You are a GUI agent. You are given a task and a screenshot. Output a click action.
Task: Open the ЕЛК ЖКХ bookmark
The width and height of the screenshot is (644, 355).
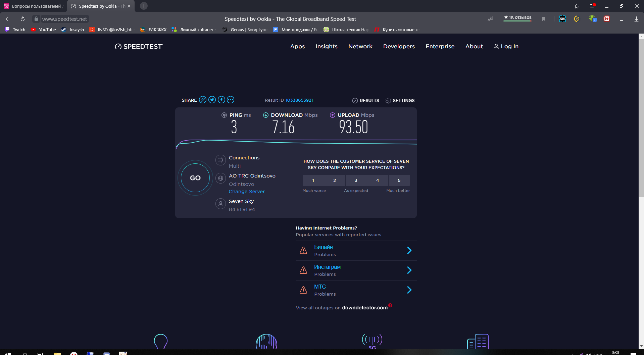[x=153, y=30]
